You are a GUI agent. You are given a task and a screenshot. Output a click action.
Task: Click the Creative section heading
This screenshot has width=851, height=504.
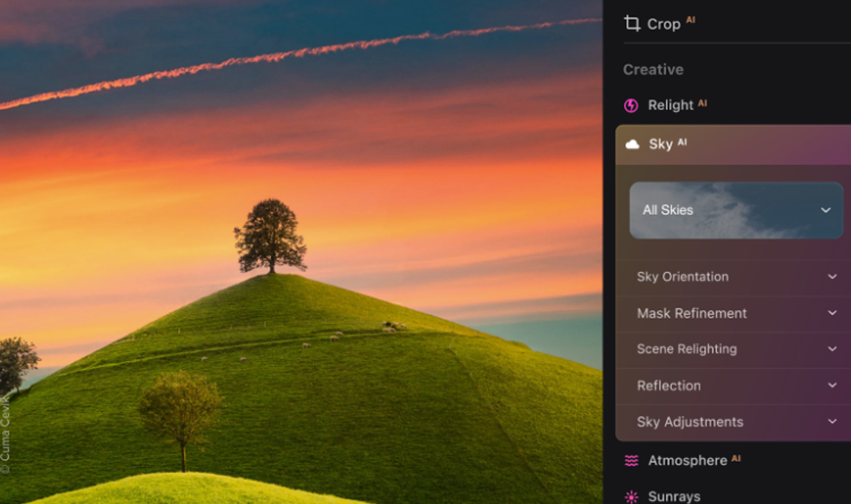click(653, 70)
